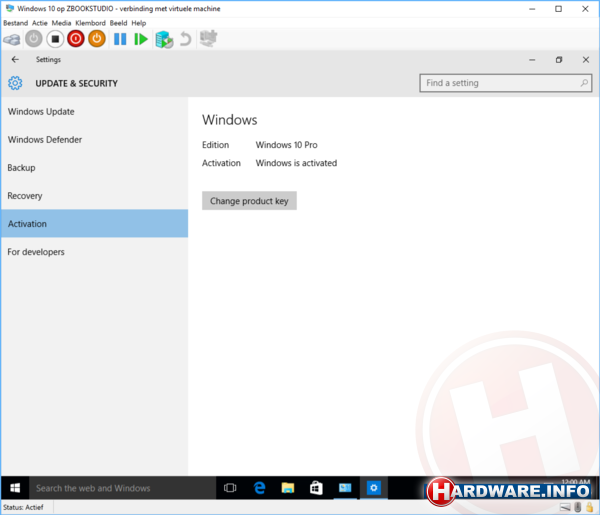600x515 pixels.
Task: Click the Ctrl+Alt+Del toolbar icon
Action: coord(12,39)
